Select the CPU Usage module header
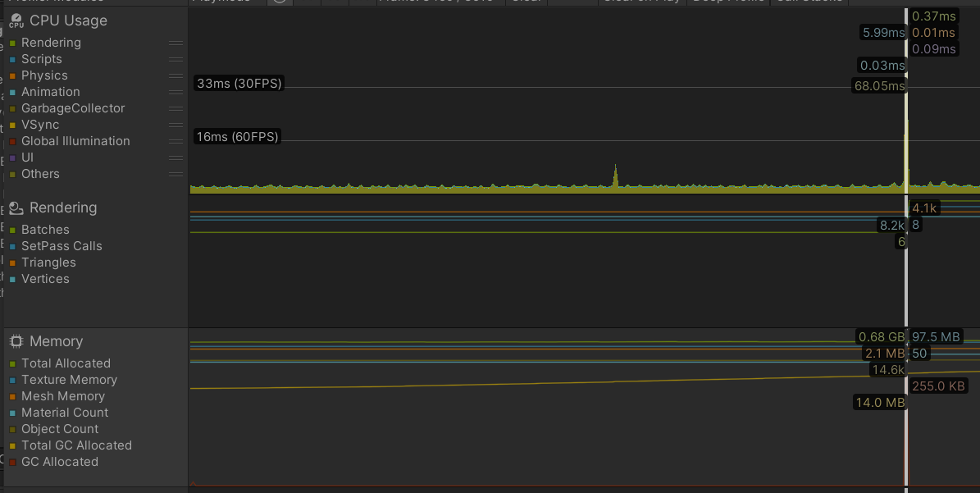This screenshot has height=493, width=980. point(67,21)
